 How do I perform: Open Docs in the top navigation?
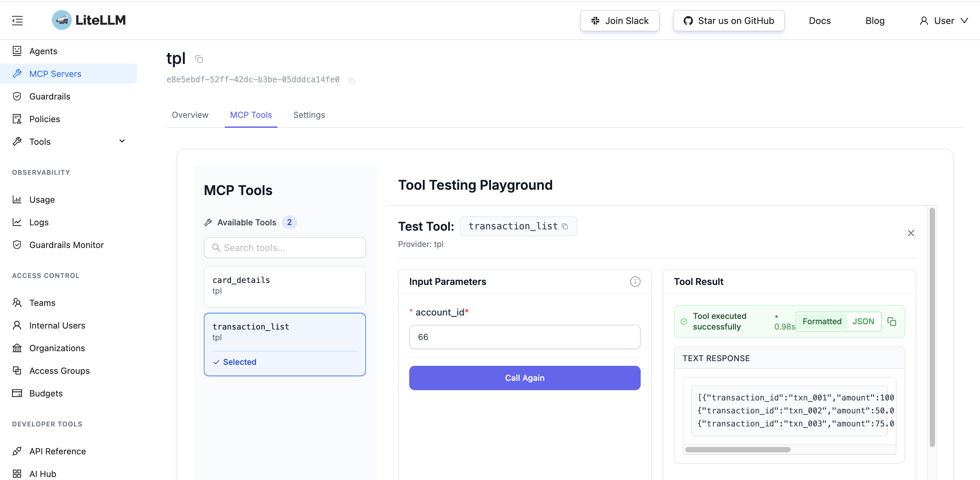click(x=819, y=21)
